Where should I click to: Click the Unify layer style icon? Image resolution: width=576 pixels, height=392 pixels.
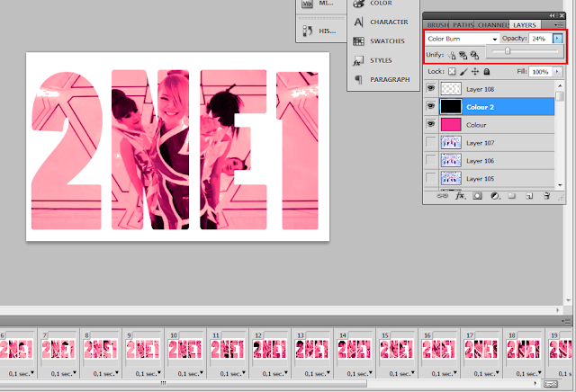(474, 56)
